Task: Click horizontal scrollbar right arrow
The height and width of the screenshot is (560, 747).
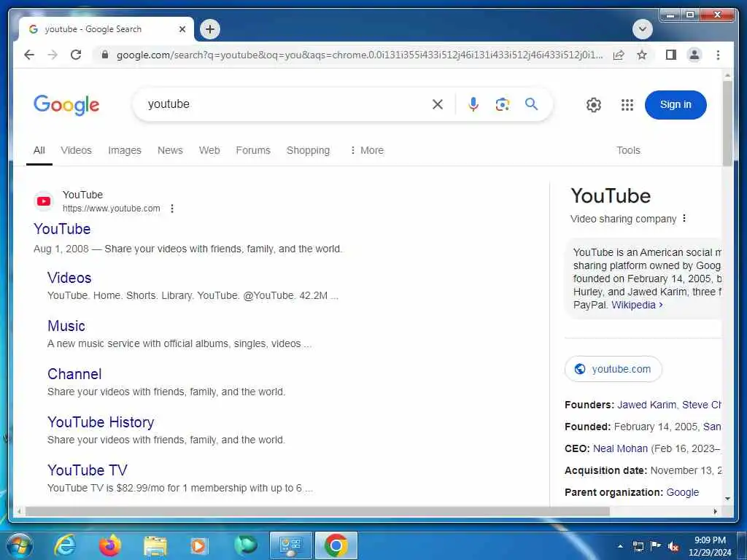Action: click(x=715, y=511)
